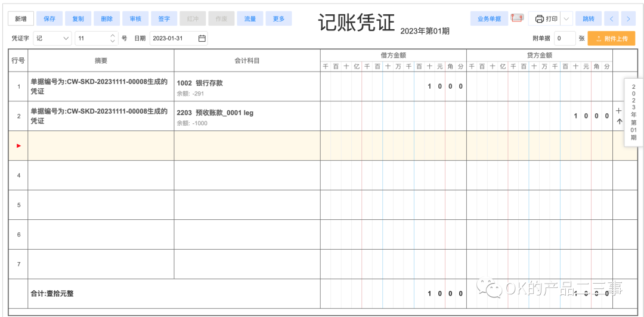Click the 新增 button
Viewport: 644px width, 317px height.
click(x=21, y=18)
